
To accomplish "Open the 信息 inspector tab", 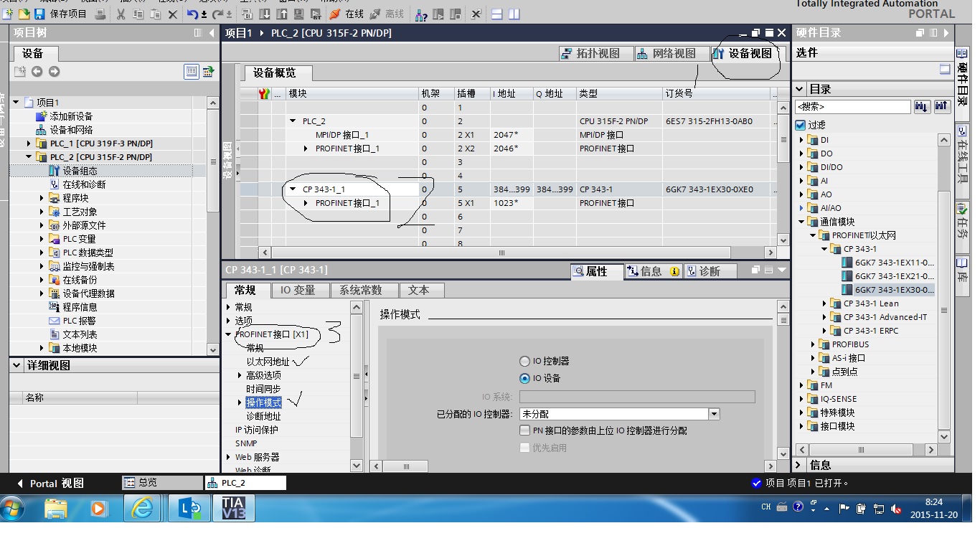I will click(651, 271).
